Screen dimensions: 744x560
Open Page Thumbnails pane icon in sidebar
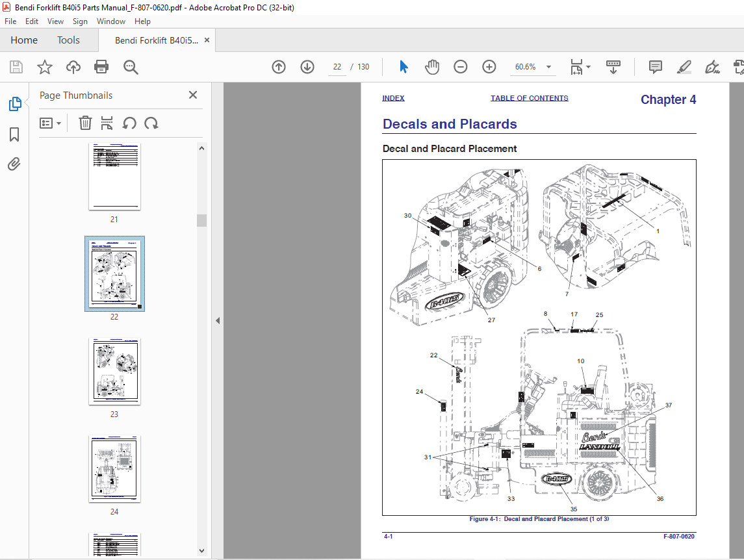15,104
